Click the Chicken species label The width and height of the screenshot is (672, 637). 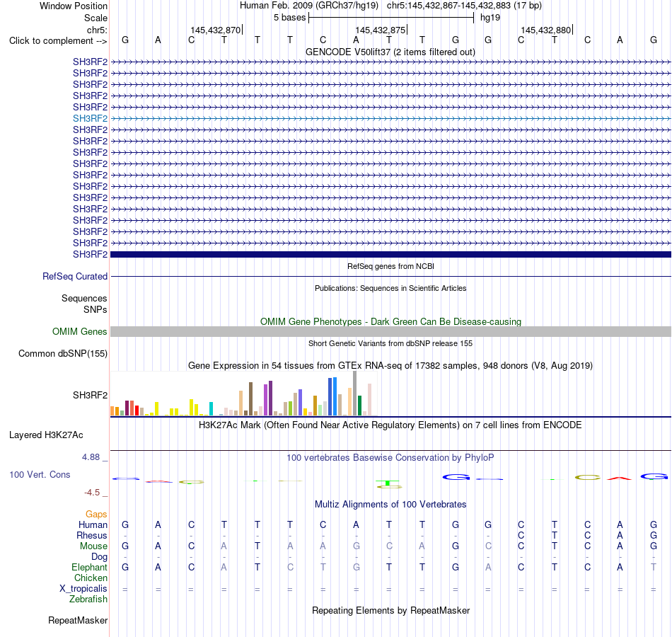pyautogui.click(x=91, y=578)
